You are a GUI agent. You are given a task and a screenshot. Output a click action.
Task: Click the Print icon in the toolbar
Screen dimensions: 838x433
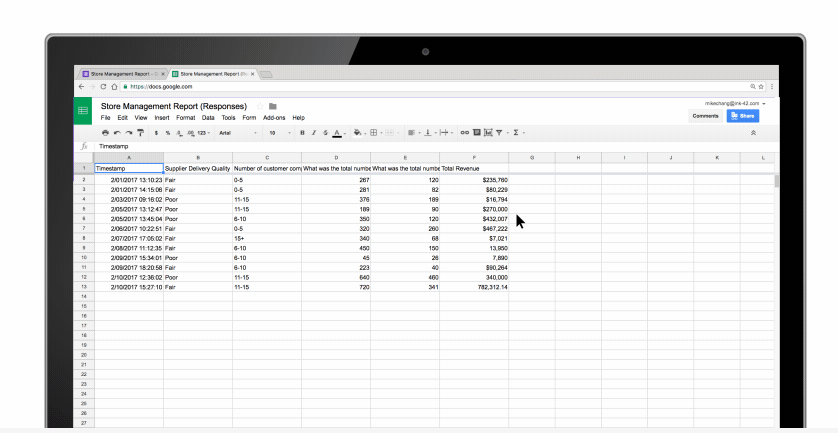[x=105, y=133]
